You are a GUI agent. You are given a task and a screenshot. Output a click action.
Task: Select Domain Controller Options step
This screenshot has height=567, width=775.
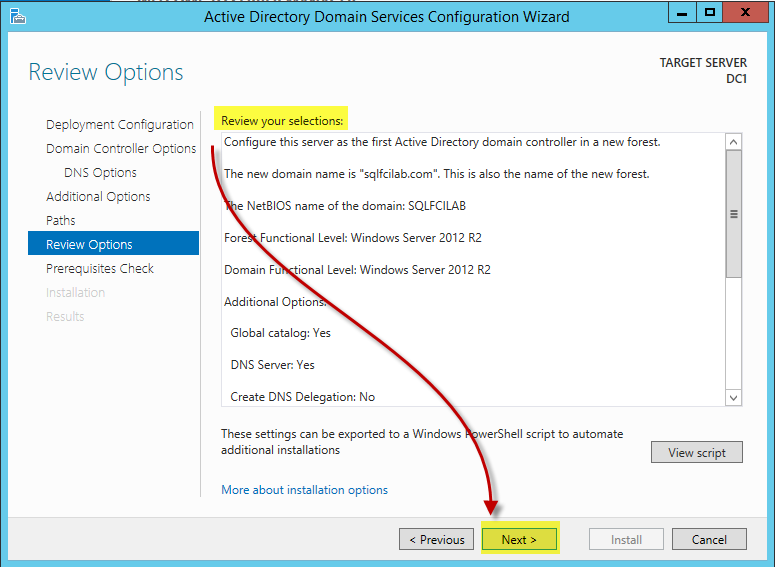tap(121, 149)
